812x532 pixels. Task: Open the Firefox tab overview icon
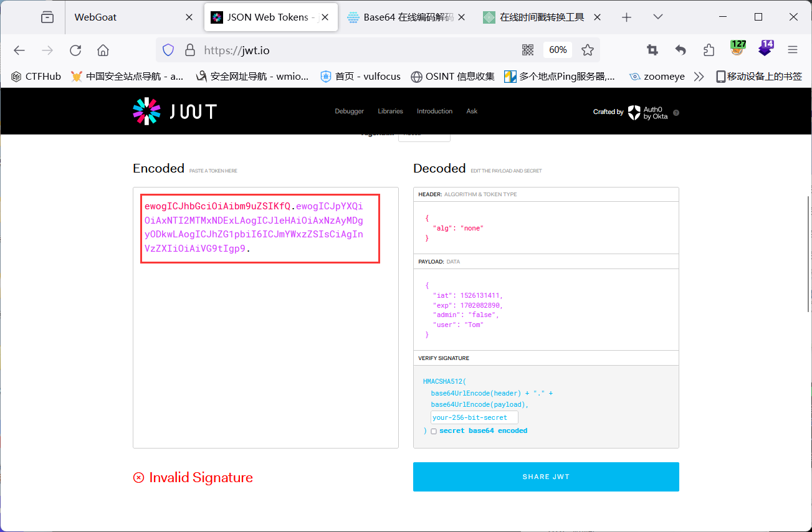coord(47,17)
